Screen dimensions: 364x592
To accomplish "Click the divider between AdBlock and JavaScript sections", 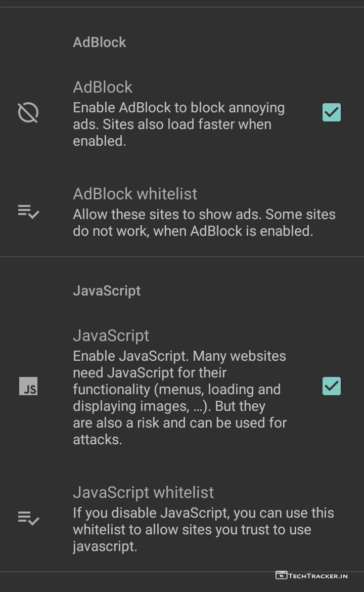I will pyautogui.click(x=182, y=257).
